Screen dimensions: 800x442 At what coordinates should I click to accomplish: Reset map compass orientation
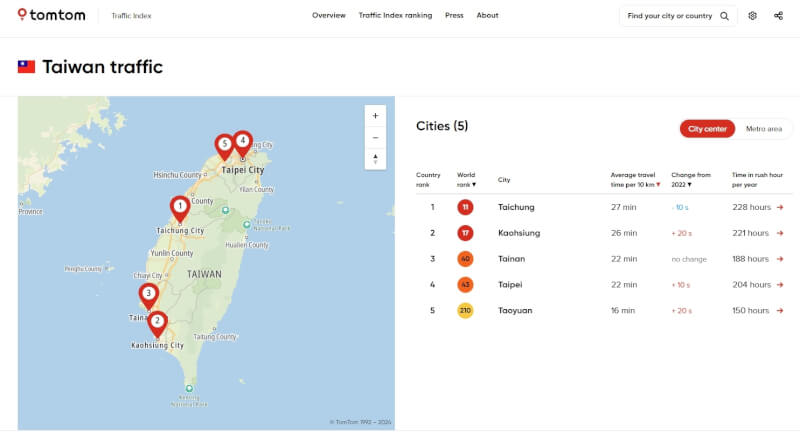(x=376, y=159)
